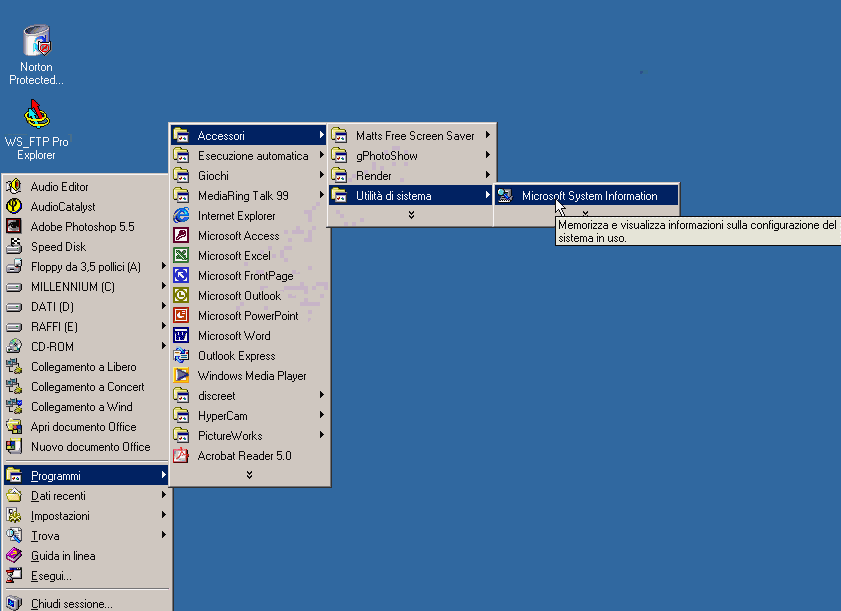Open the Dati recenti menu entry

tap(86, 496)
